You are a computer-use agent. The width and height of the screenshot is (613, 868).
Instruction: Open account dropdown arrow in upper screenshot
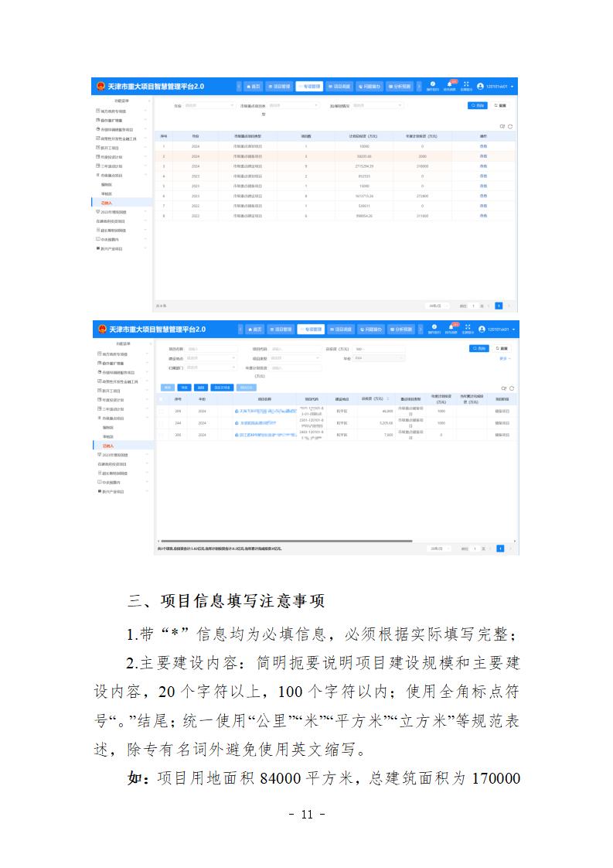click(513, 87)
